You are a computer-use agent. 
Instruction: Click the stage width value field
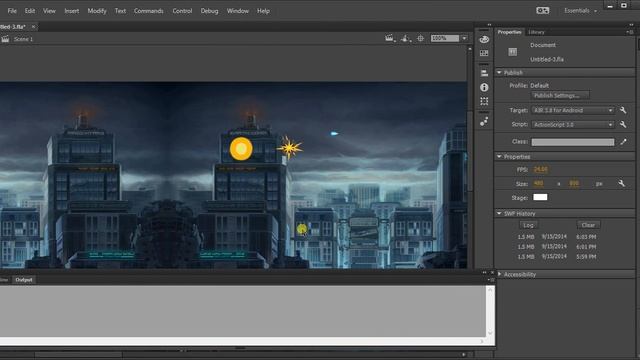point(538,184)
